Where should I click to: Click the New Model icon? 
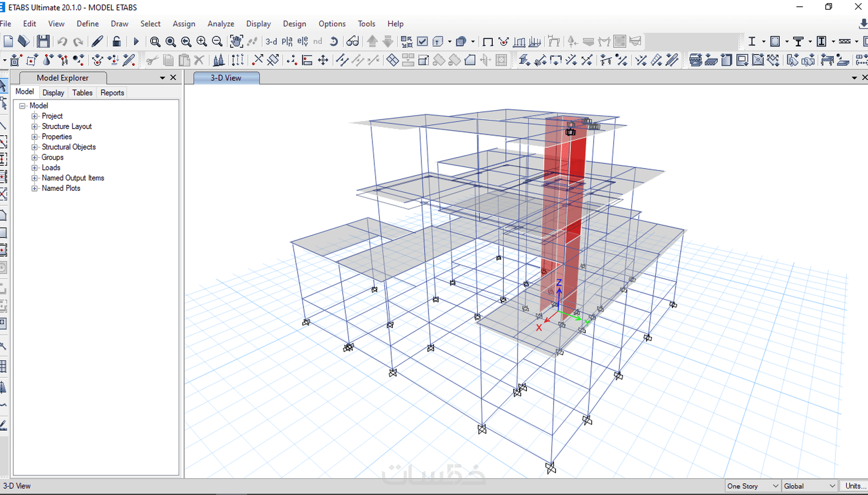click(8, 41)
